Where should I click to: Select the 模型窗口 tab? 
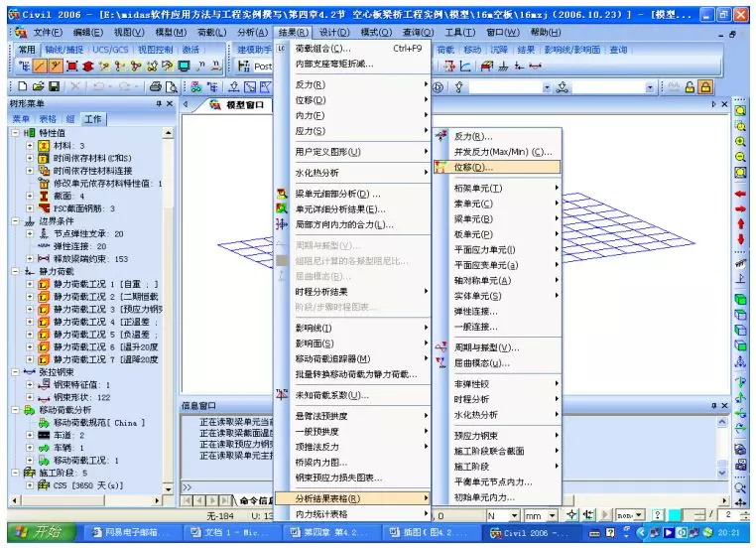(238, 104)
